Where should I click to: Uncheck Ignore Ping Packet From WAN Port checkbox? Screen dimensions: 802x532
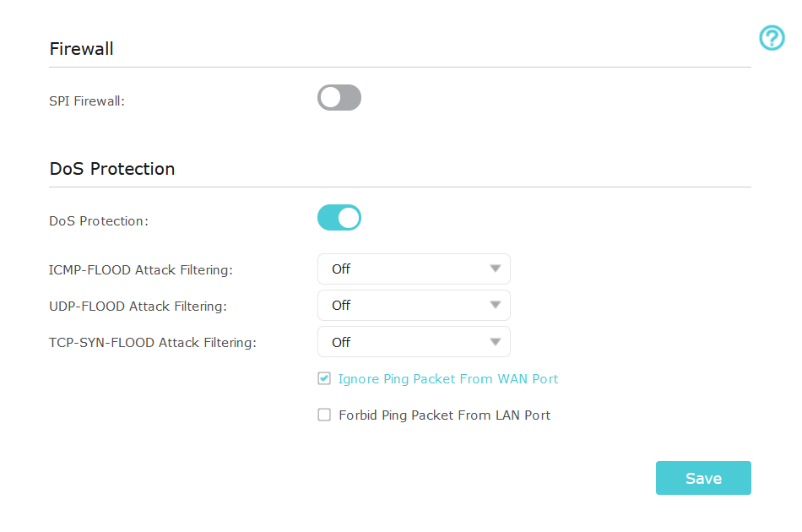click(324, 379)
